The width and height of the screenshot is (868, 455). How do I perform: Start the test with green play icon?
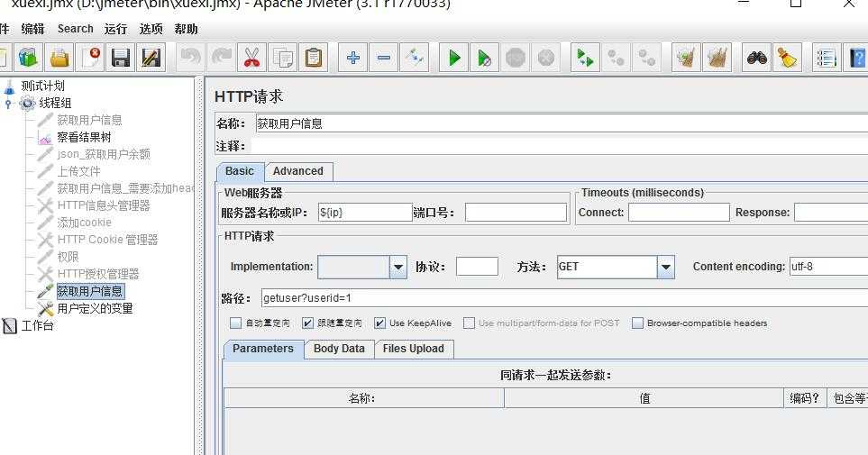(454, 58)
